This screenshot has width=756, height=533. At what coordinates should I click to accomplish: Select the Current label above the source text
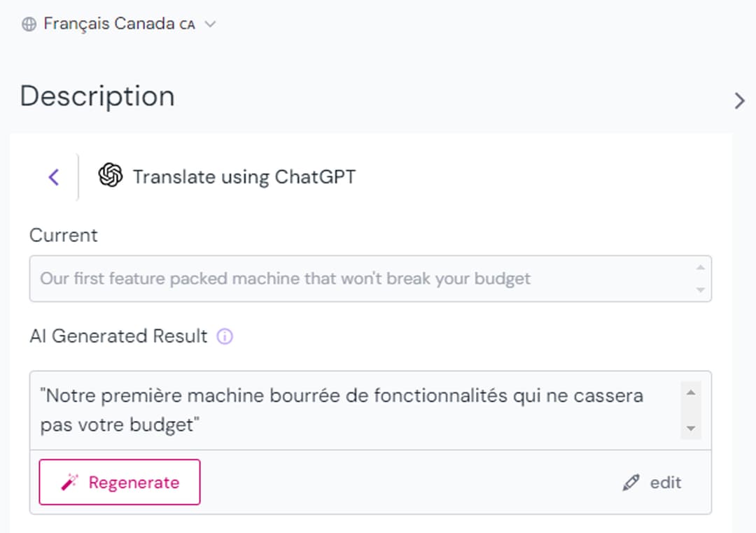click(x=63, y=235)
